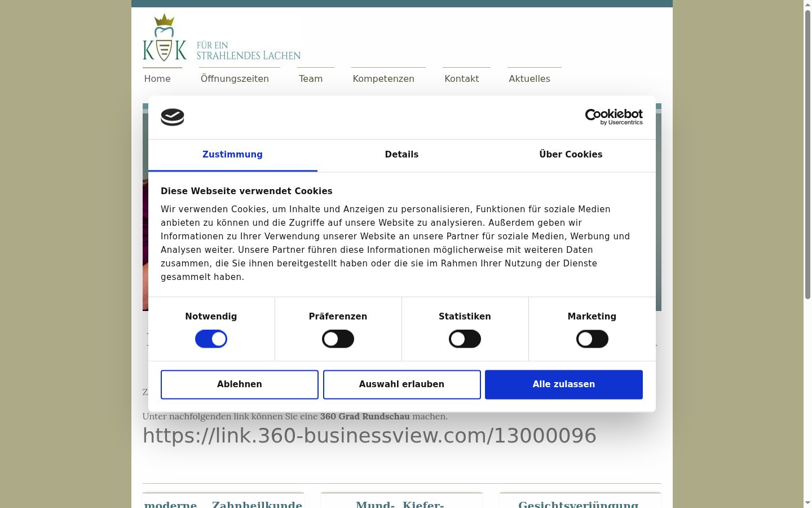The image size is (812, 508).
Task: Click the Auswahl erlauben button
Action: [x=401, y=384]
